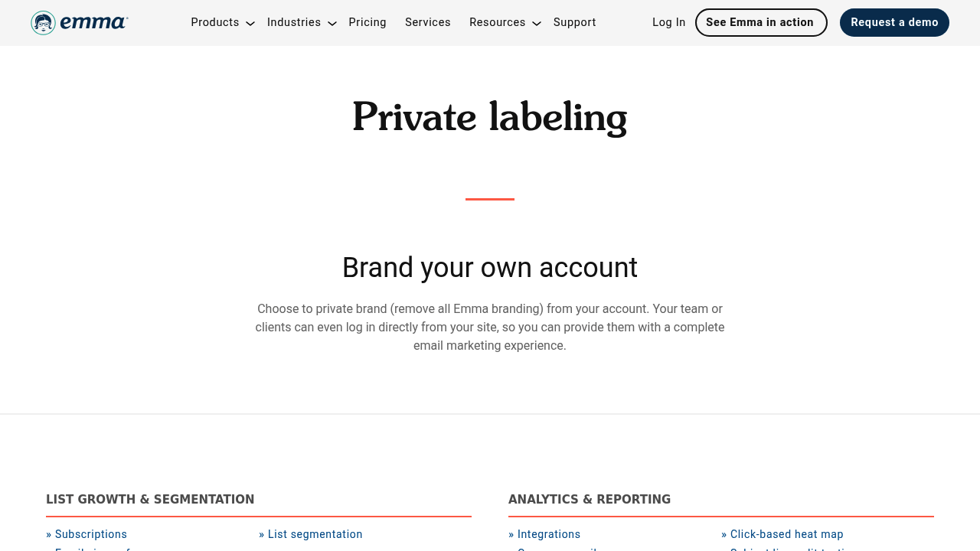This screenshot has height=551, width=980.
Task: Open the Subscriptions feature link
Action: pyautogui.click(x=91, y=534)
